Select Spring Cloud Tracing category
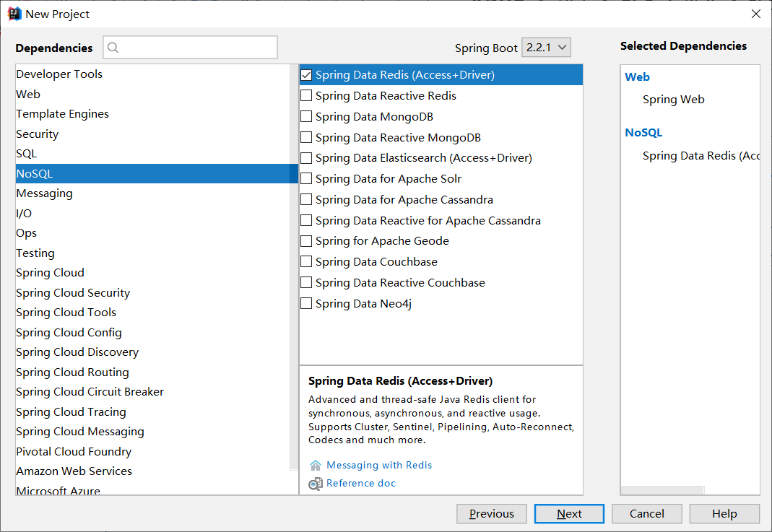The image size is (772, 532). 153,412
